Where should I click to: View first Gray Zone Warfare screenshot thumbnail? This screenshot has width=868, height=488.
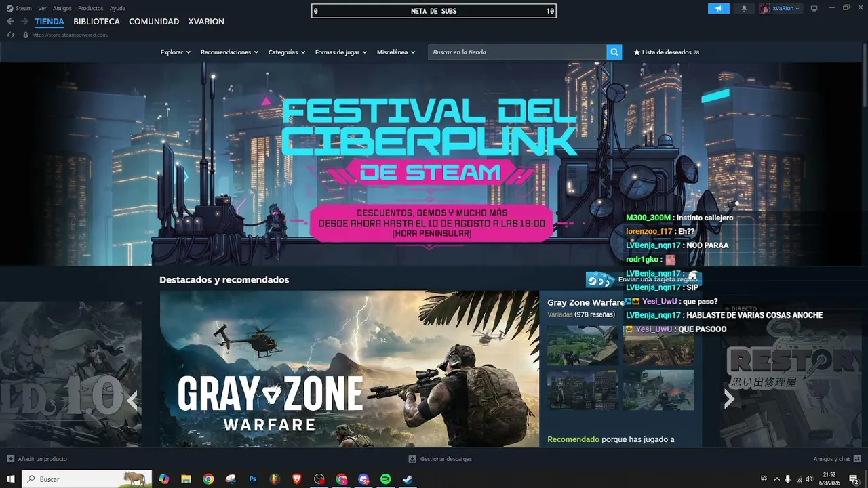(583, 346)
